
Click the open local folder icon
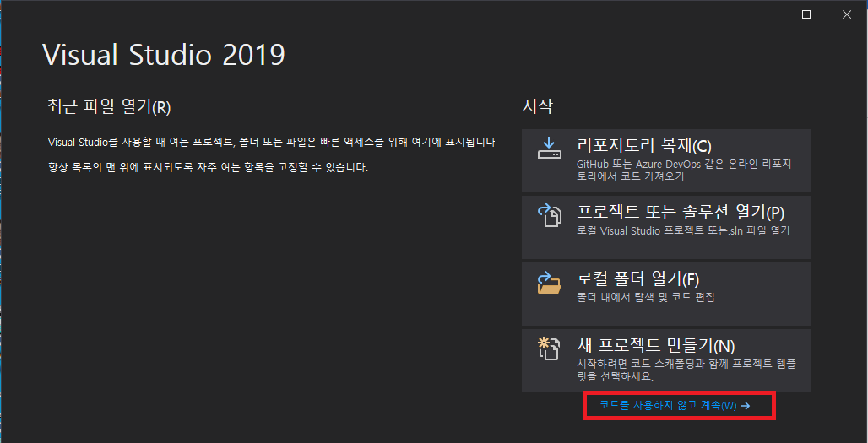point(549,283)
